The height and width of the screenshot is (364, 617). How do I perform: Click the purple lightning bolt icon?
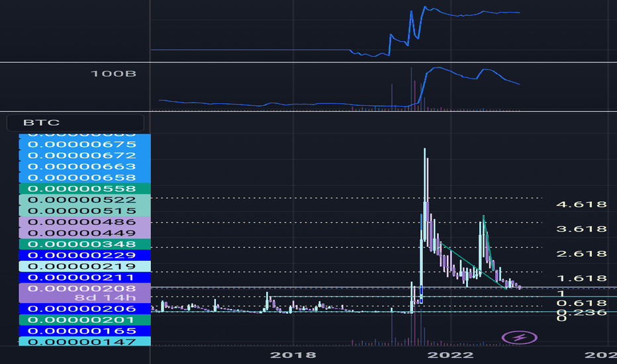[x=520, y=338]
